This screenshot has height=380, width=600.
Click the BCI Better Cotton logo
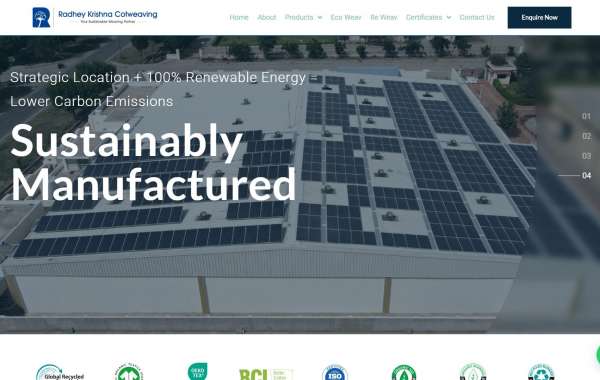266,374
